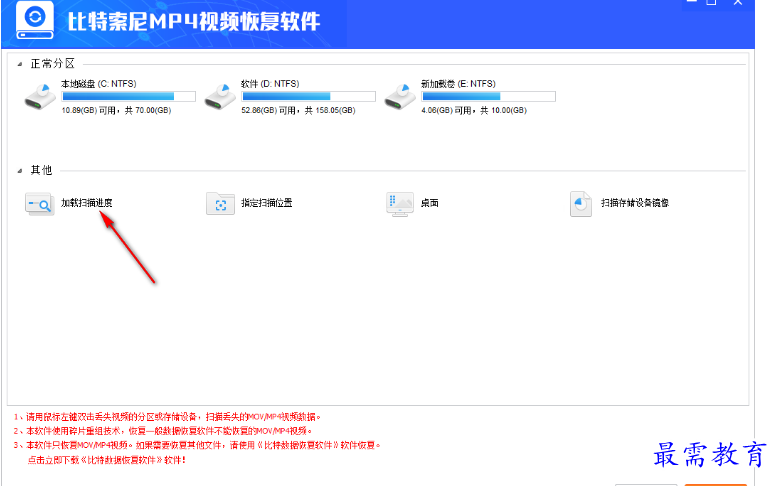Screen dimensions: 775x486
Task: Click the first red hint about double-clicking partitions
Action: click(x=168, y=417)
